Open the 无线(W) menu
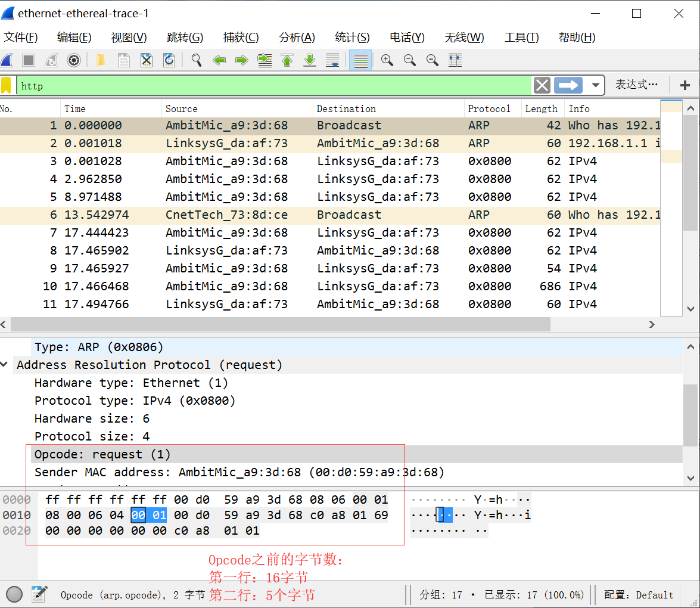 pos(464,38)
